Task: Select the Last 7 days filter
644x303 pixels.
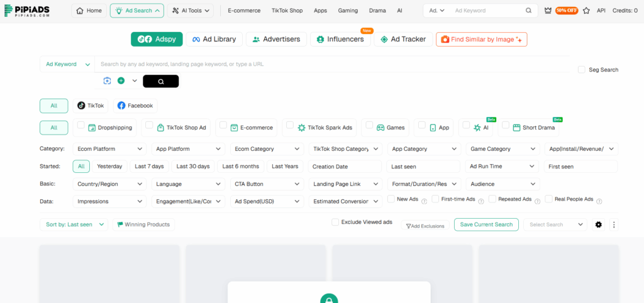Action: pos(149,167)
